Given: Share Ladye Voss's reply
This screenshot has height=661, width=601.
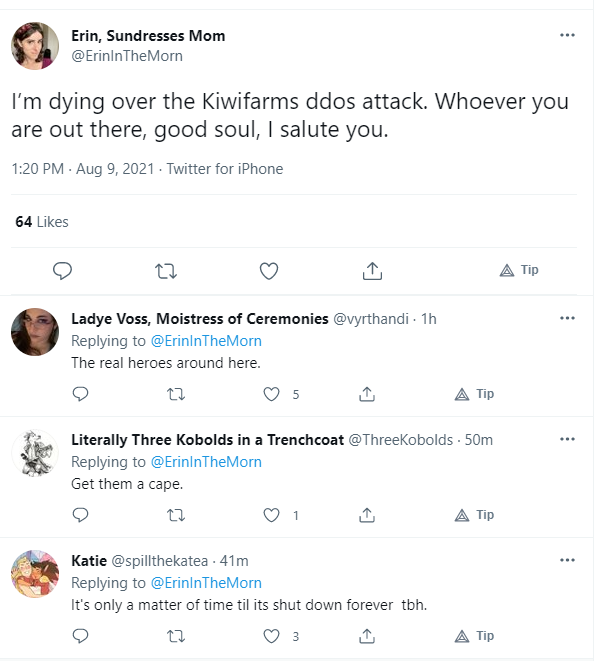Looking at the screenshot, I should (x=366, y=394).
